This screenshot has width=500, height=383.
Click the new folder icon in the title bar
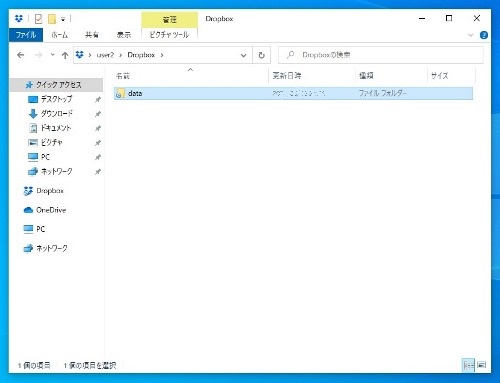pyautogui.click(x=52, y=19)
